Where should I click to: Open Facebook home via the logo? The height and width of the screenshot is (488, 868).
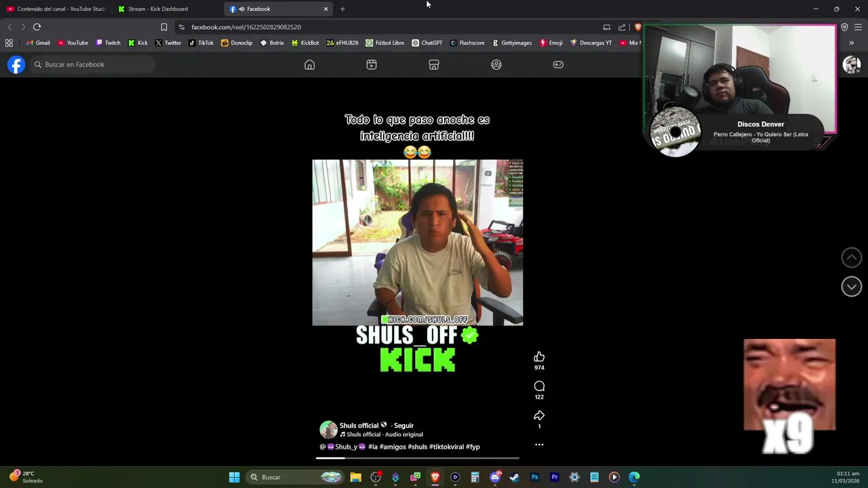[x=16, y=64]
